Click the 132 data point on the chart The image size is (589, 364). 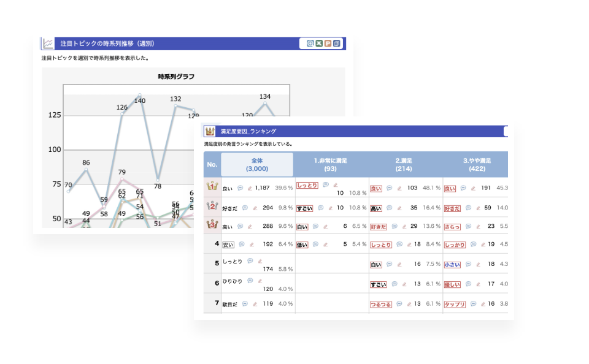pos(175,105)
